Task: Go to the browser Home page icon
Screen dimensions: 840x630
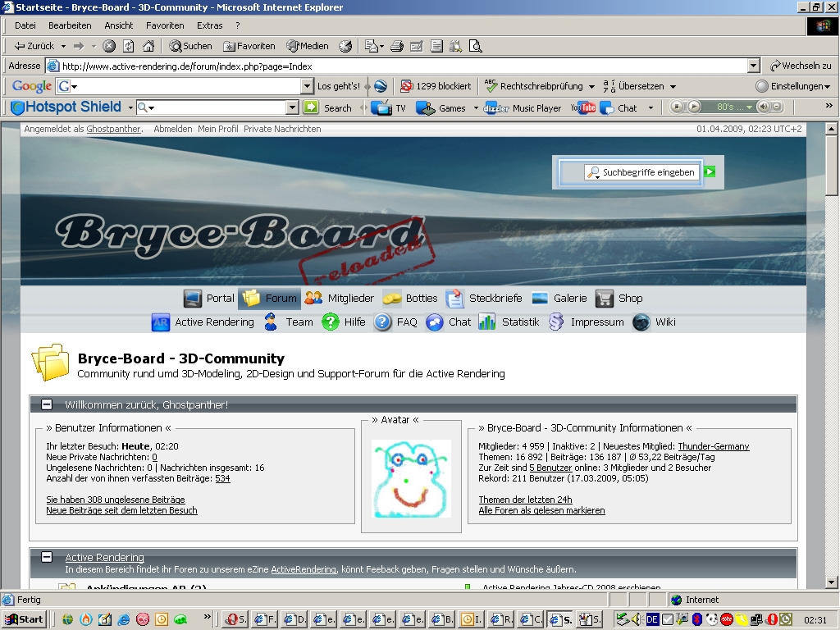Action: tap(149, 46)
